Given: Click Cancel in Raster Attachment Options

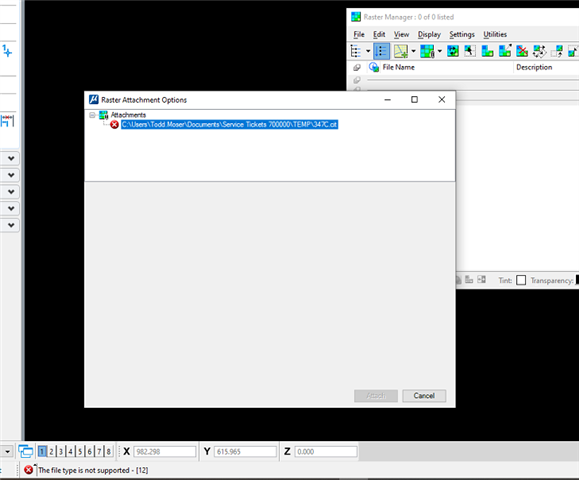Looking at the screenshot, I should click(x=424, y=396).
